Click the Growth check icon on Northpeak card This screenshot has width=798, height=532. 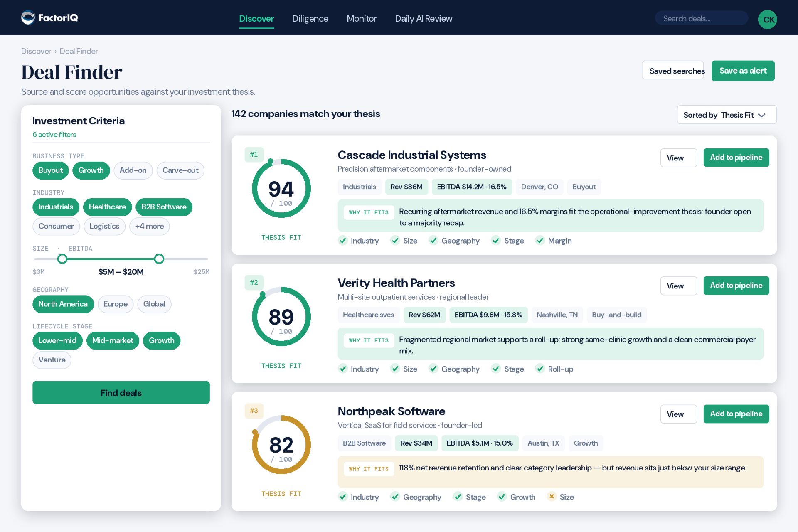click(502, 497)
